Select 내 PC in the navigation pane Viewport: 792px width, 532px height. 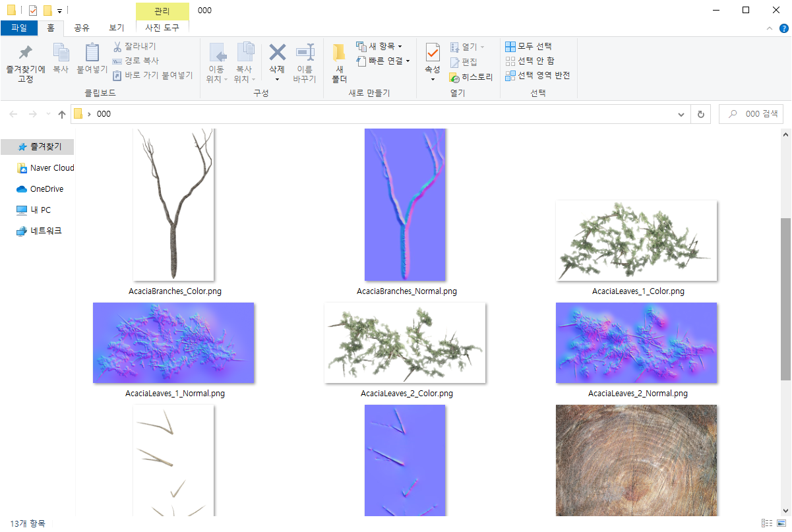(x=34, y=210)
